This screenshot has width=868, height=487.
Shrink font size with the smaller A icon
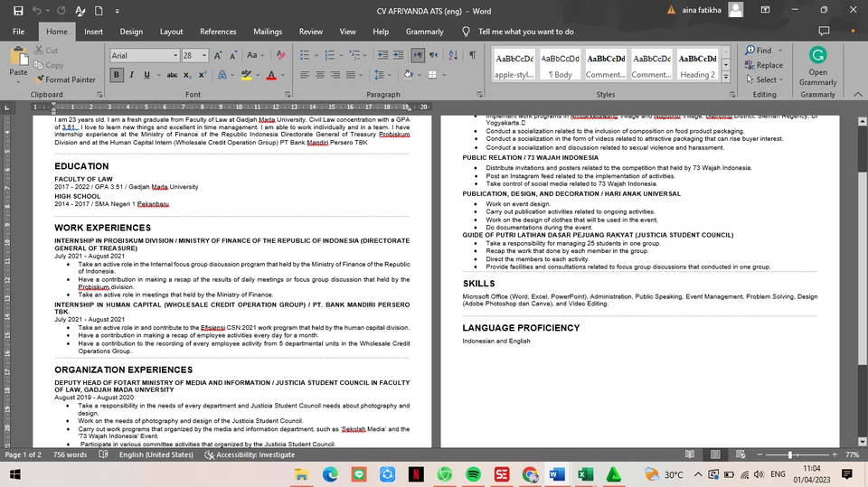(x=233, y=55)
